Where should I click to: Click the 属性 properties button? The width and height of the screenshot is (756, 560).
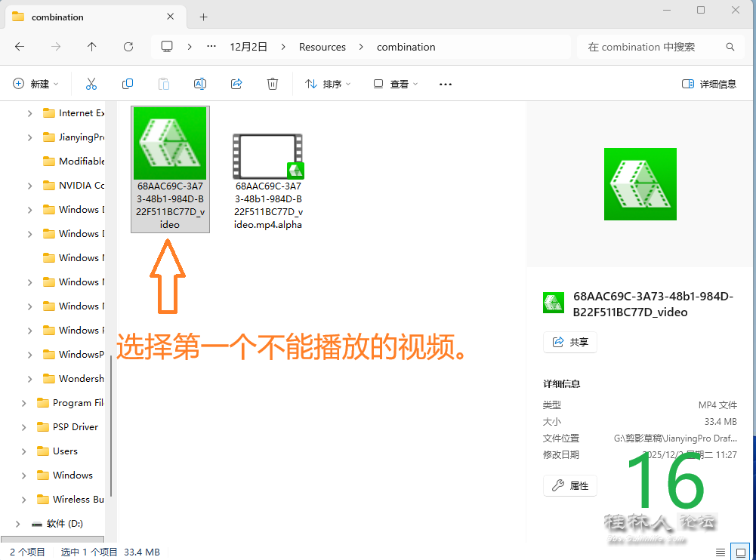tap(570, 485)
